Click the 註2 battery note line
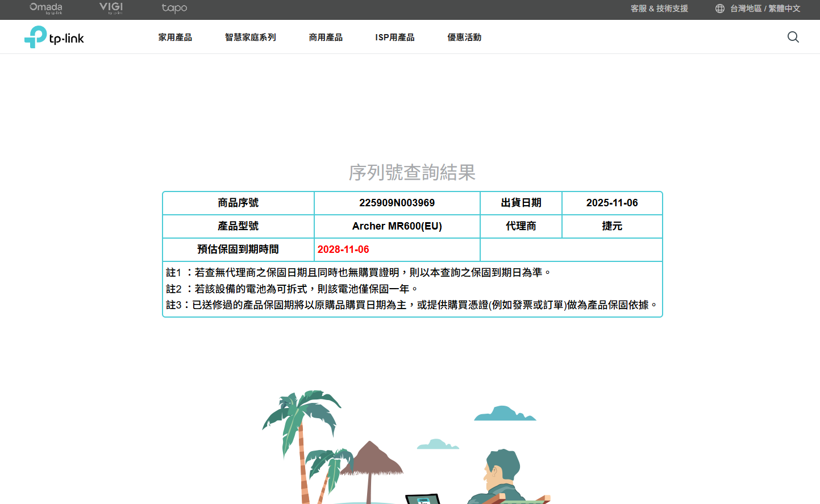The width and height of the screenshot is (820, 504). coord(292,289)
